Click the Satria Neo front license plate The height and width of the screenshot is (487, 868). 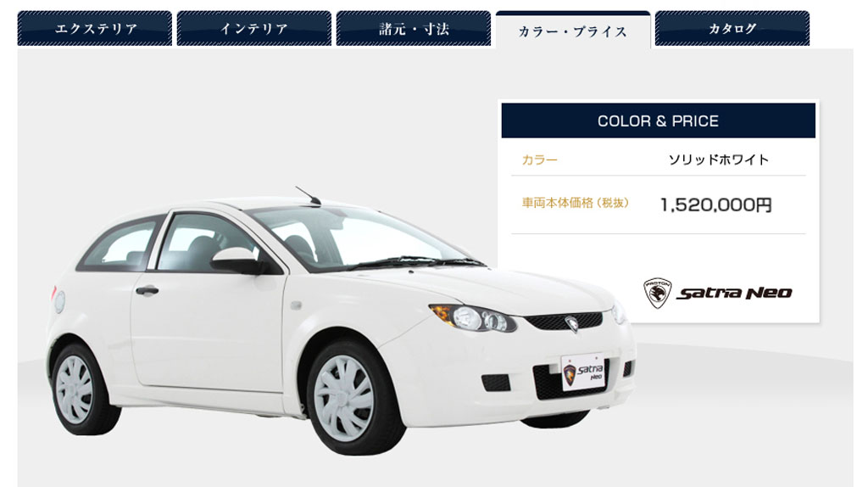coord(583,372)
